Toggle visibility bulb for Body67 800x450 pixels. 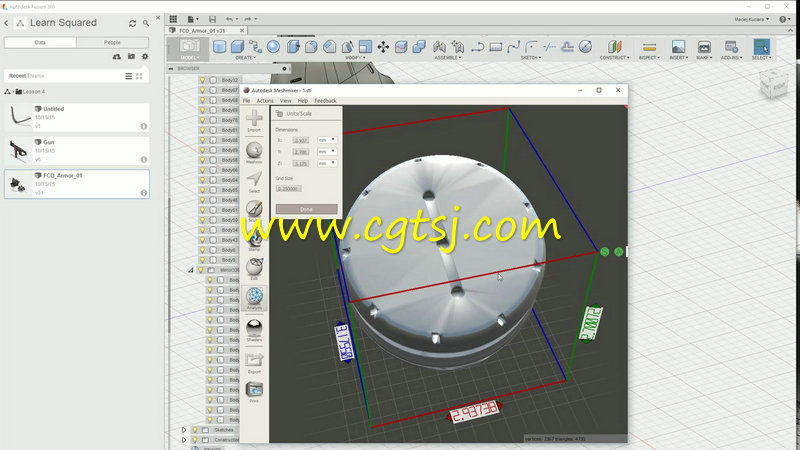203,90
